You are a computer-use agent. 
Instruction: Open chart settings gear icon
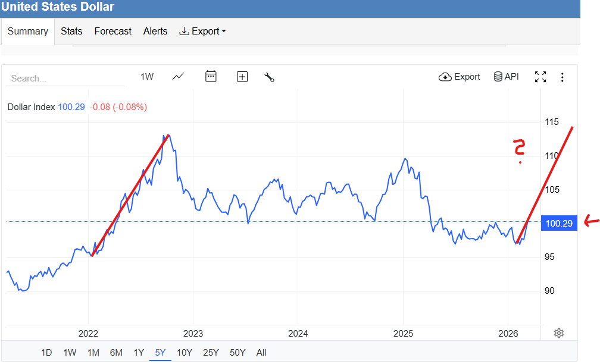[558, 333]
